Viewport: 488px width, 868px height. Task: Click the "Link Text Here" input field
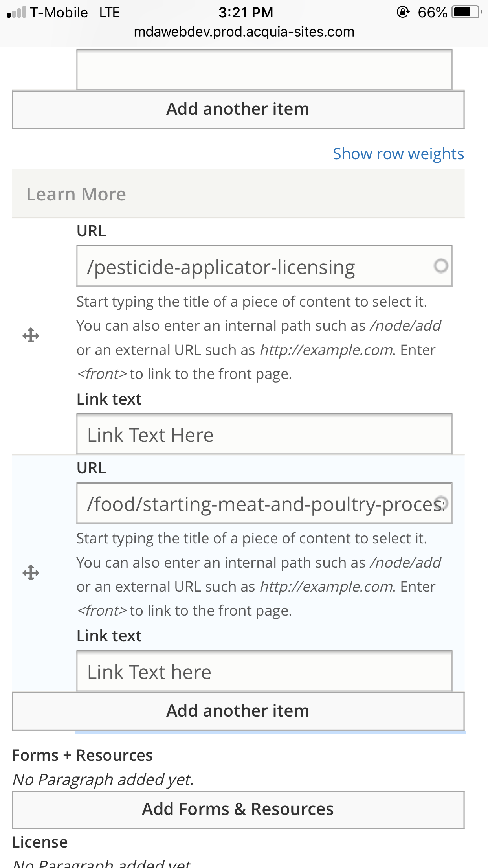[264, 434]
